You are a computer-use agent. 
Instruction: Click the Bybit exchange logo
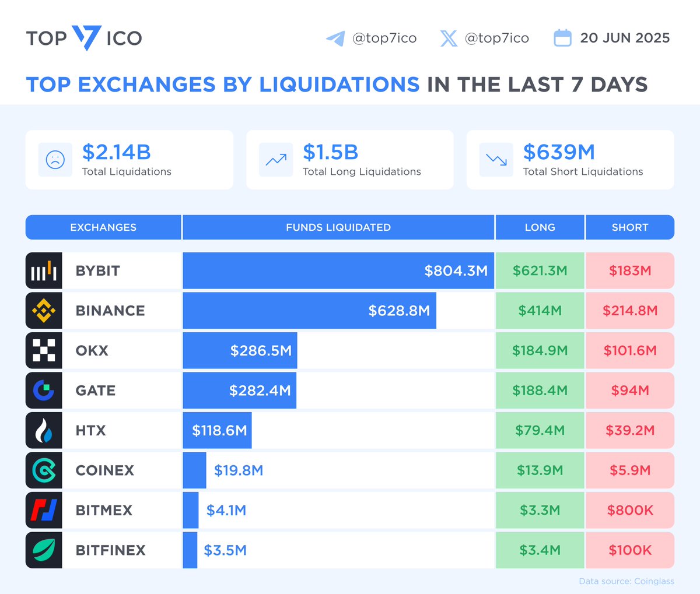coord(43,270)
